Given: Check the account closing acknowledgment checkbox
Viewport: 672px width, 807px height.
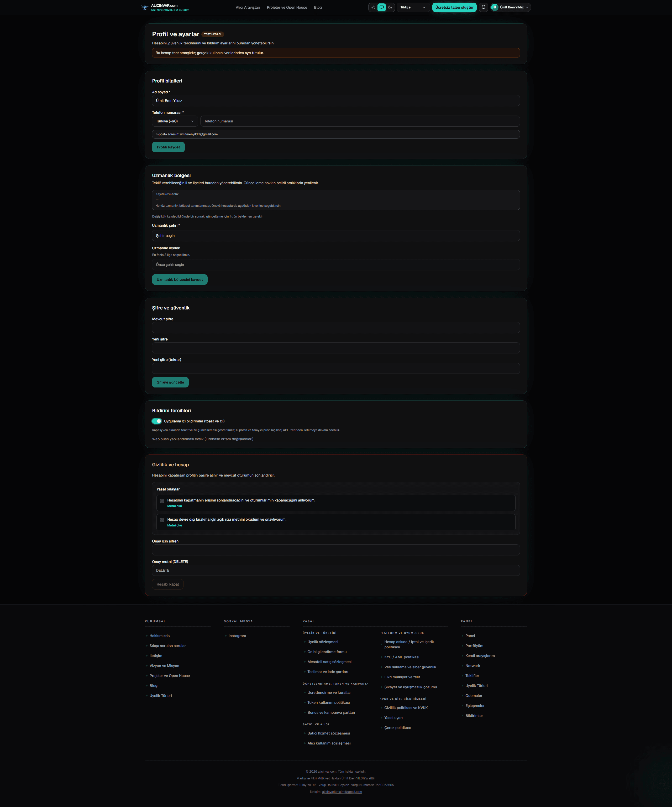Looking at the screenshot, I should click(x=162, y=501).
